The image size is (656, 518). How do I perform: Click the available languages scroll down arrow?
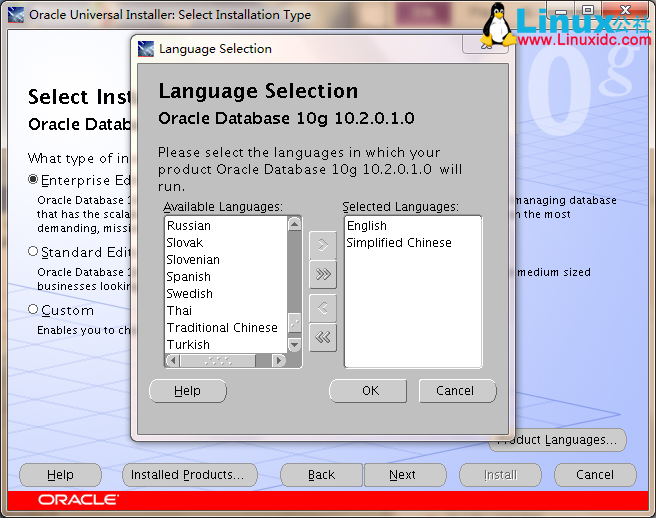pos(295,345)
